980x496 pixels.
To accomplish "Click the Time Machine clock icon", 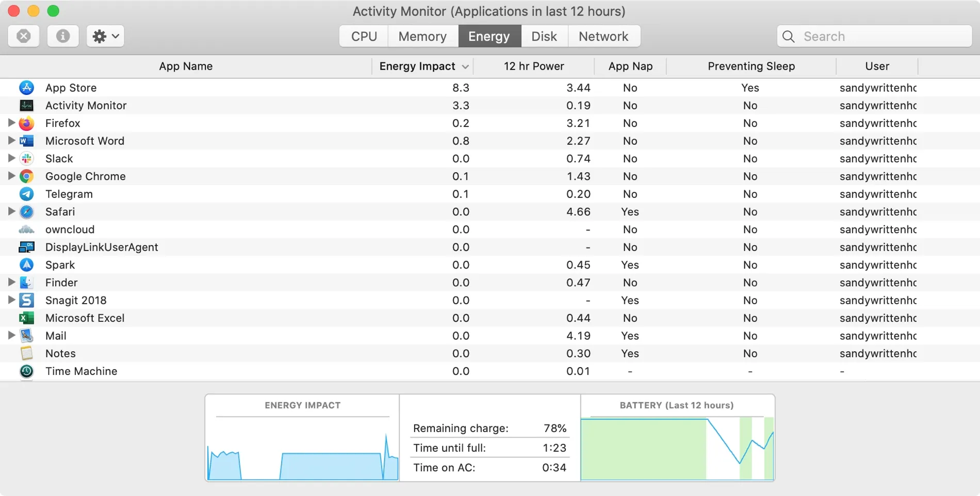I will [26, 371].
